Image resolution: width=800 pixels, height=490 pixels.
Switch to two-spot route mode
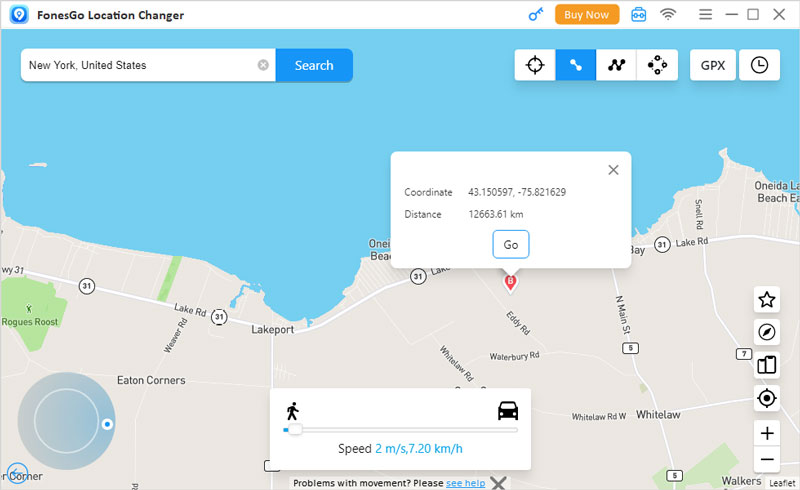pos(576,65)
